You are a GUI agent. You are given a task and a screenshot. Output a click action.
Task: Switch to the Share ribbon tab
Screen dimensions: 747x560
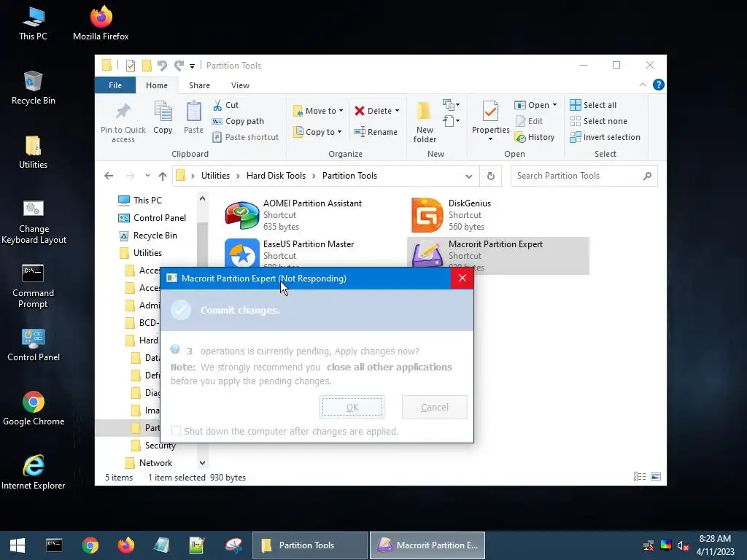point(199,85)
